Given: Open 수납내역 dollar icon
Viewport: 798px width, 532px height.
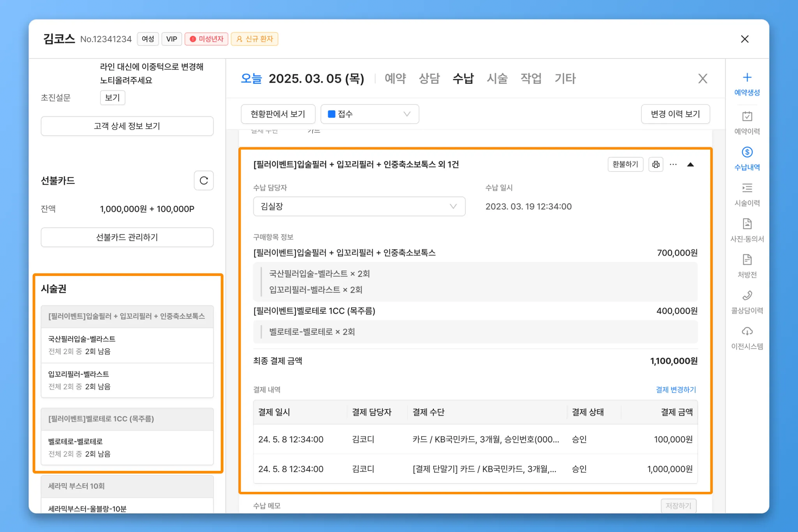Looking at the screenshot, I should point(747,152).
